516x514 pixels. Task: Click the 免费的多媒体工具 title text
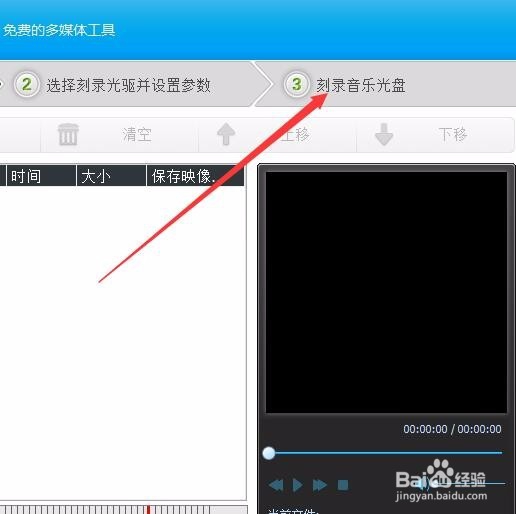(59, 30)
